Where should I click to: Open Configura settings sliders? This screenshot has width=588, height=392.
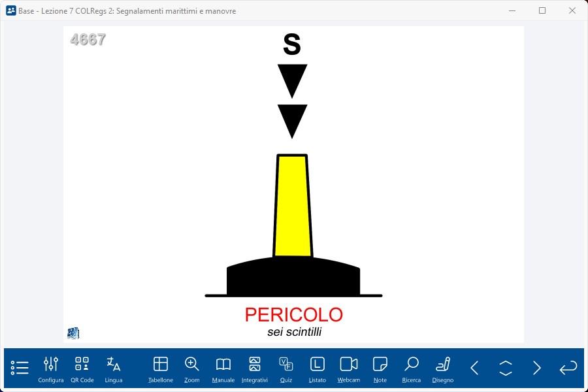51,368
